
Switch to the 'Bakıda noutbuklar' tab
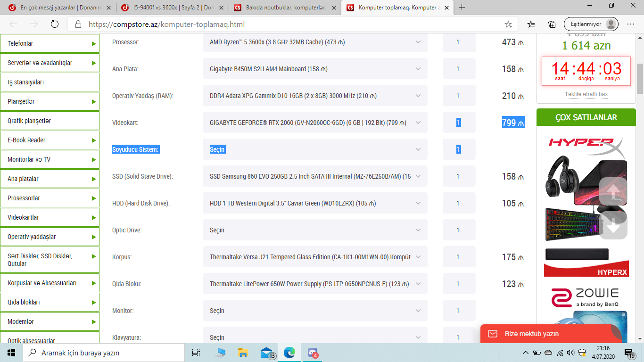tap(285, 8)
